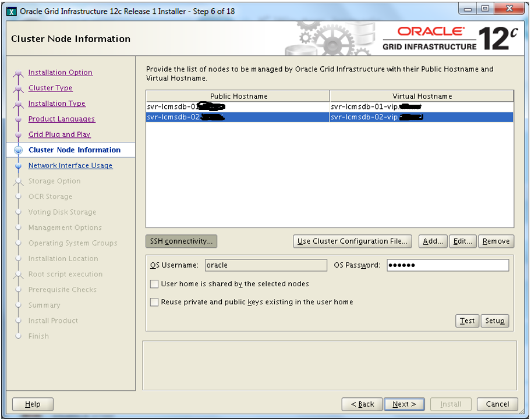This screenshot has height=420, width=531.
Task: Click the Finish step label
Action: point(38,336)
